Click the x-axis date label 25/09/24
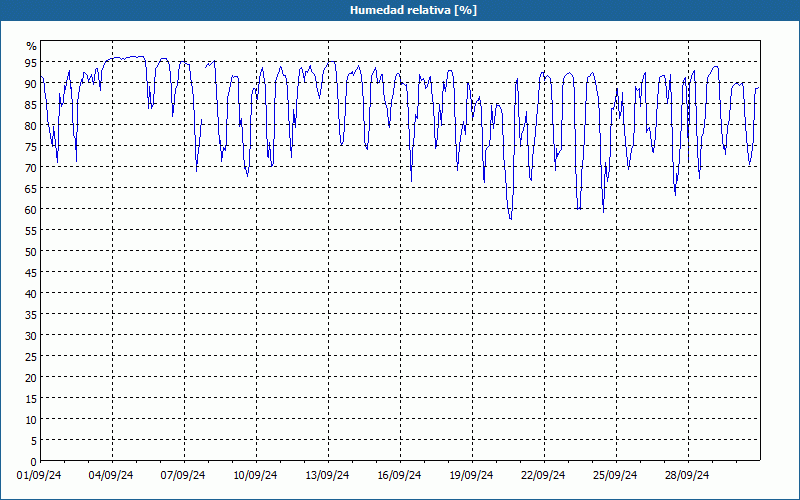 click(615, 475)
